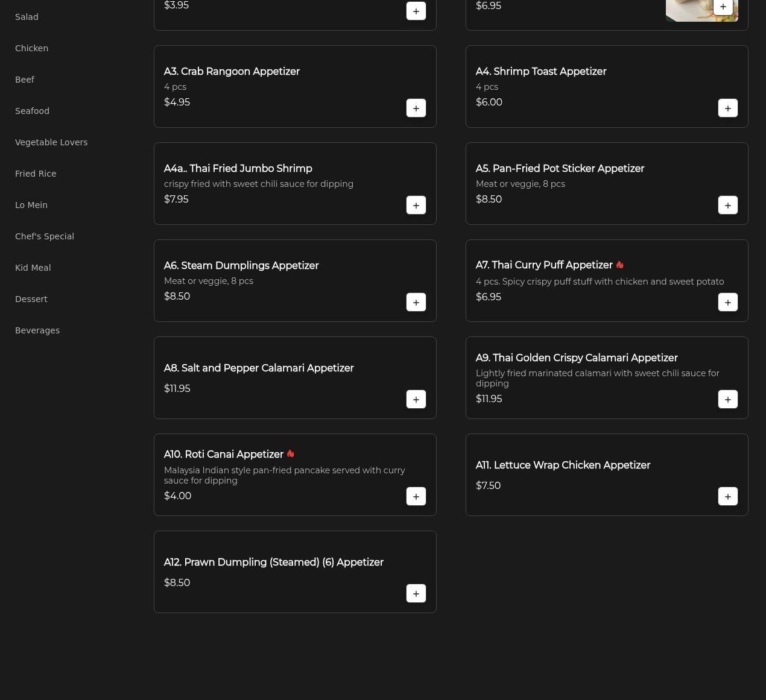Go to Lo Mein section

31,205
